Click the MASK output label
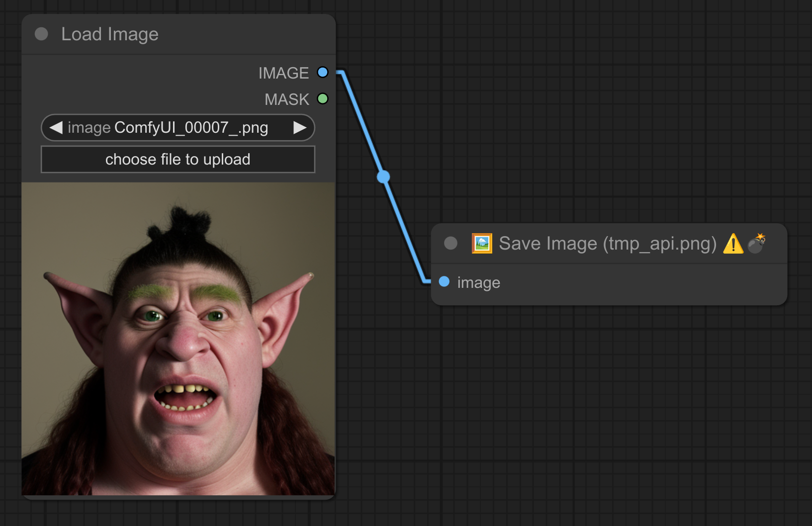Image resolution: width=812 pixels, height=526 pixels. pyautogui.click(x=286, y=99)
